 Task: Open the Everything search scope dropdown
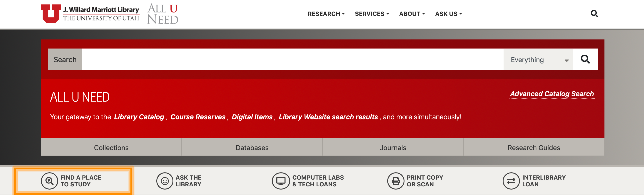(x=538, y=59)
